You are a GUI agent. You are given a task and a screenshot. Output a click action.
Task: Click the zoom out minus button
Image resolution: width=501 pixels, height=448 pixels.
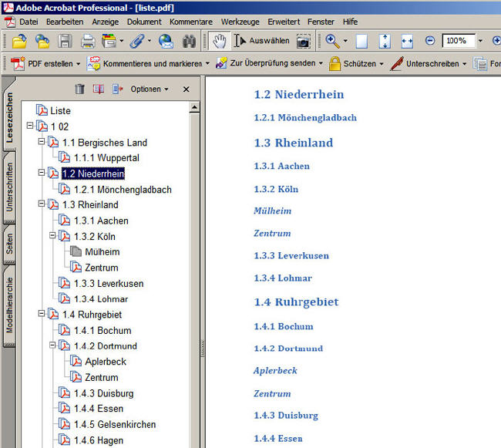(429, 41)
